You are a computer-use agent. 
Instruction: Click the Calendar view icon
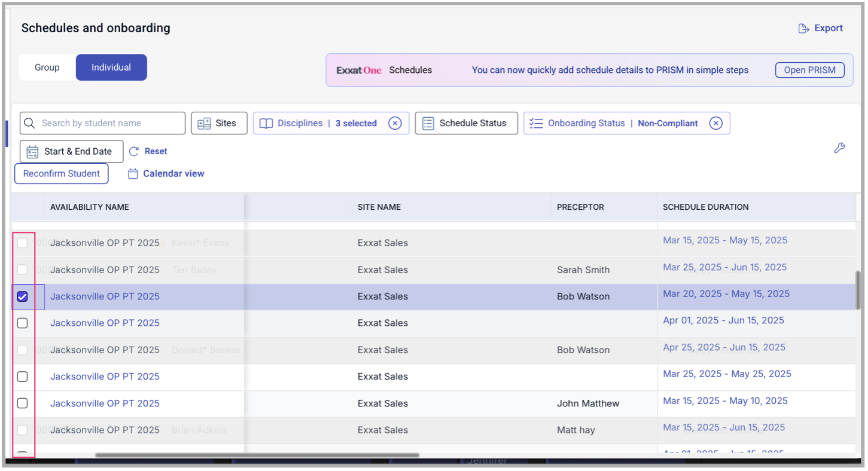(133, 174)
